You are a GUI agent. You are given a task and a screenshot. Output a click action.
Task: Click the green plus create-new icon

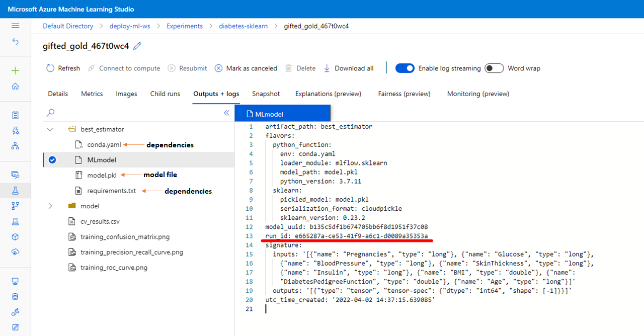pos(15,70)
